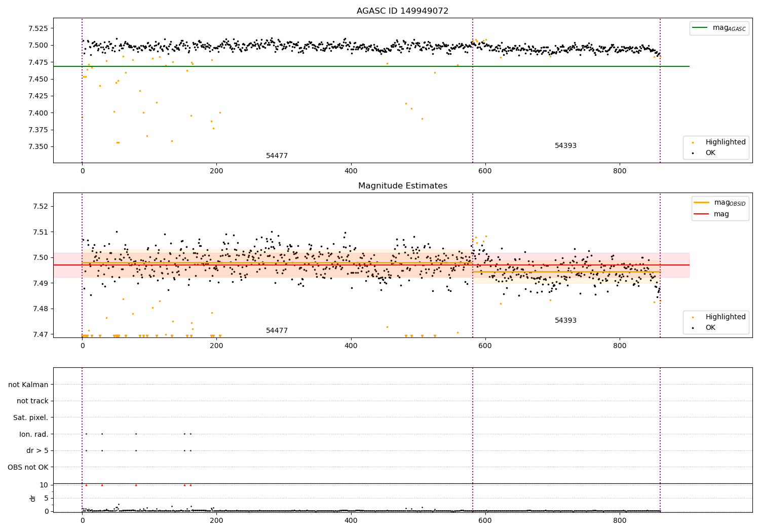Viewport: 760px width, 532px height.
Task: Click the 'OBS not OK' row label
Action: pos(28,467)
